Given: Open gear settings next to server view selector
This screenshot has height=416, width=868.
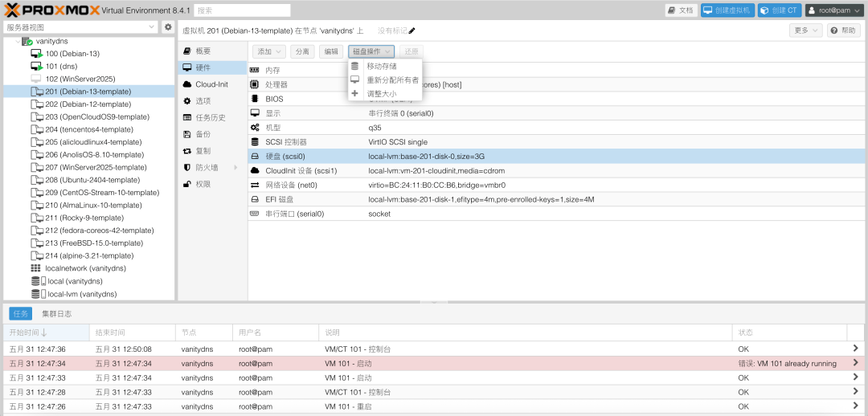Looking at the screenshot, I should 168,27.
